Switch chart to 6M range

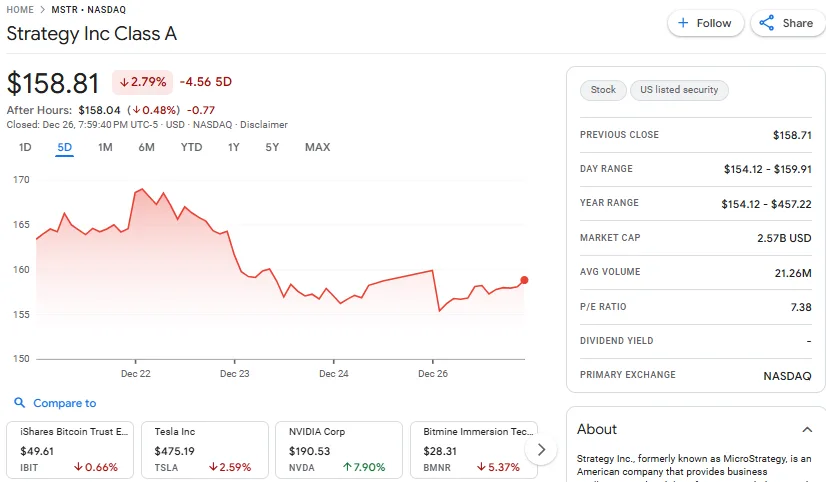pos(146,147)
